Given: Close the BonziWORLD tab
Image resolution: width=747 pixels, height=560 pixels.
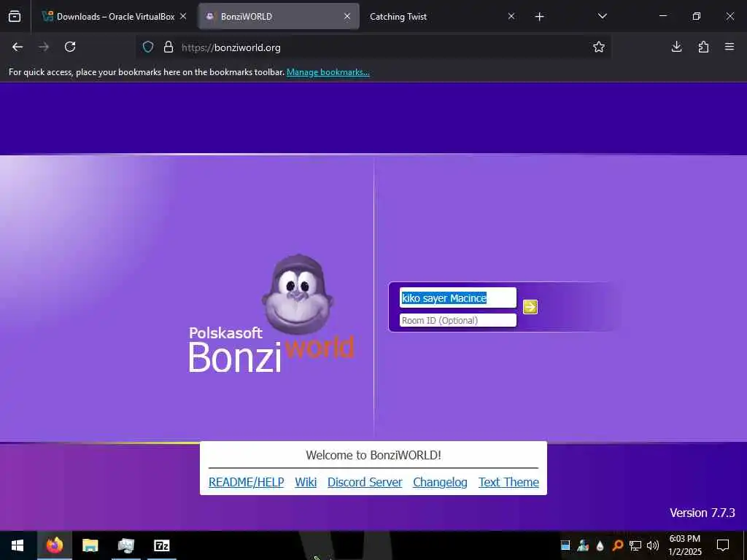Looking at the screenshot, I should [x=347, y=16].
